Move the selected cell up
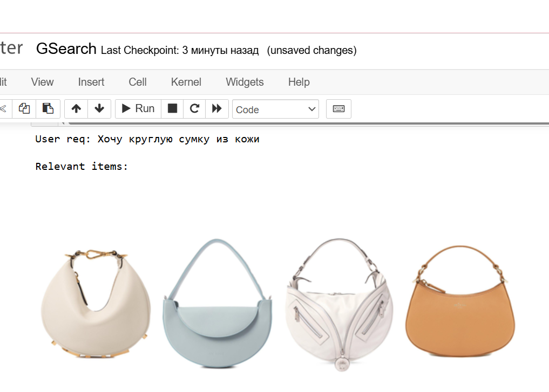The width and height of the screenshot is (549, 392). [x=76, y=108]
